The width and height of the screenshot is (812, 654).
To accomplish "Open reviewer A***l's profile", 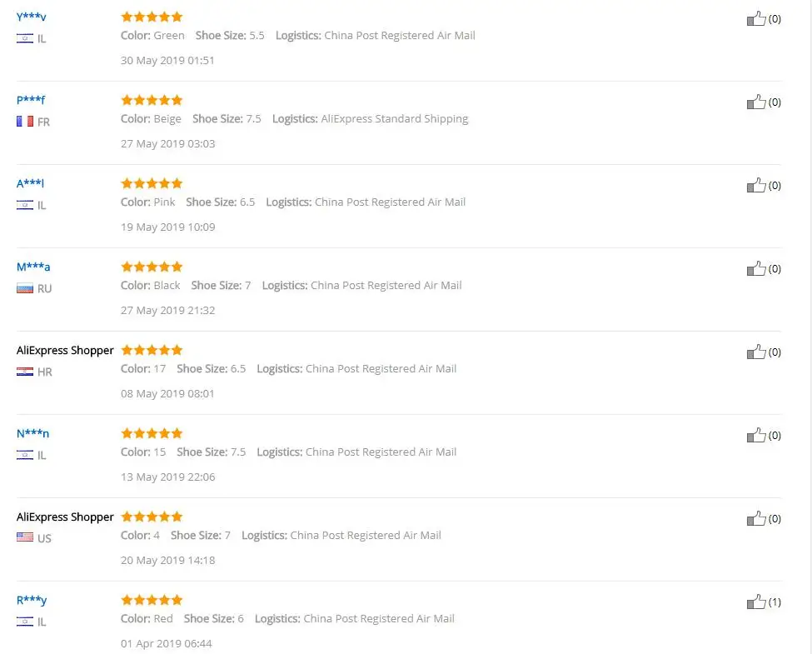I will tap(30, 183).
